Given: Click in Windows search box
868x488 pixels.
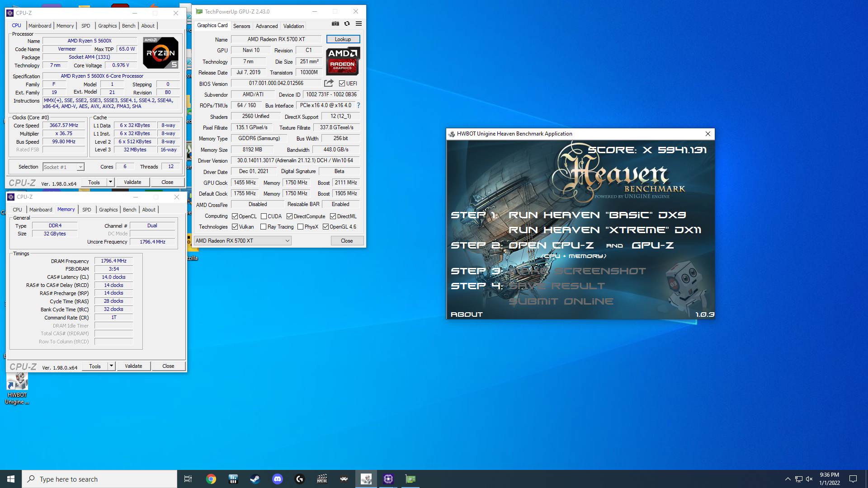Looking at the screenshot, I should click(99, 479).
